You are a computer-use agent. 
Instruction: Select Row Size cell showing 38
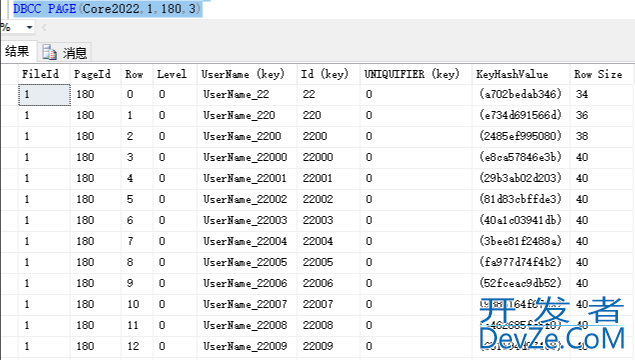602,137
